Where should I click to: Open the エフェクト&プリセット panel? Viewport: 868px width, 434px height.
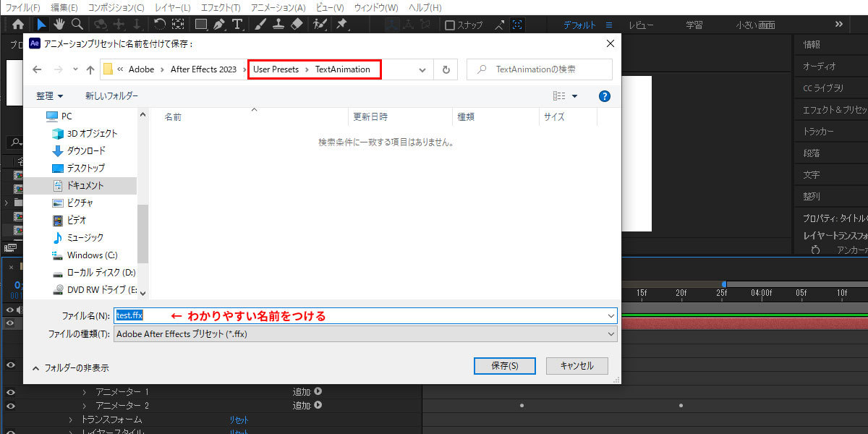click(x=834, y=110)
